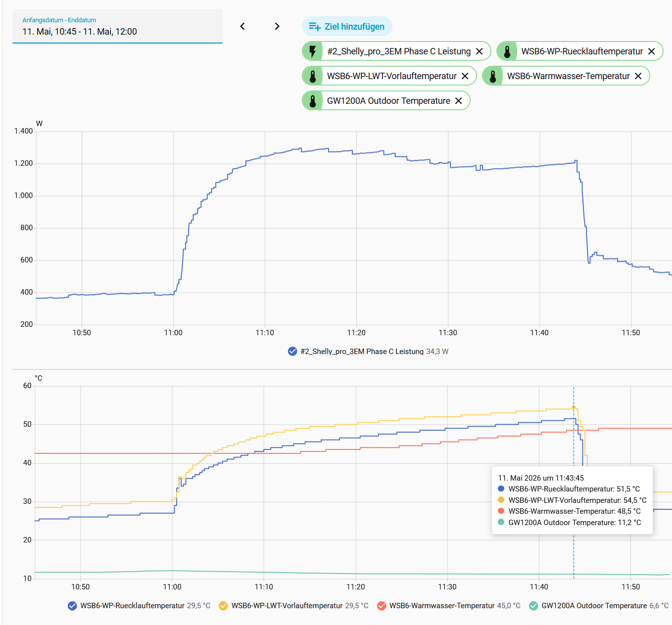The width and height of the screenshot is (672, 625).
Task: Click thermometer icon on WSB6-WP-LWT-Vorlauftemperatur chip
Action: [x=313, y=76]
